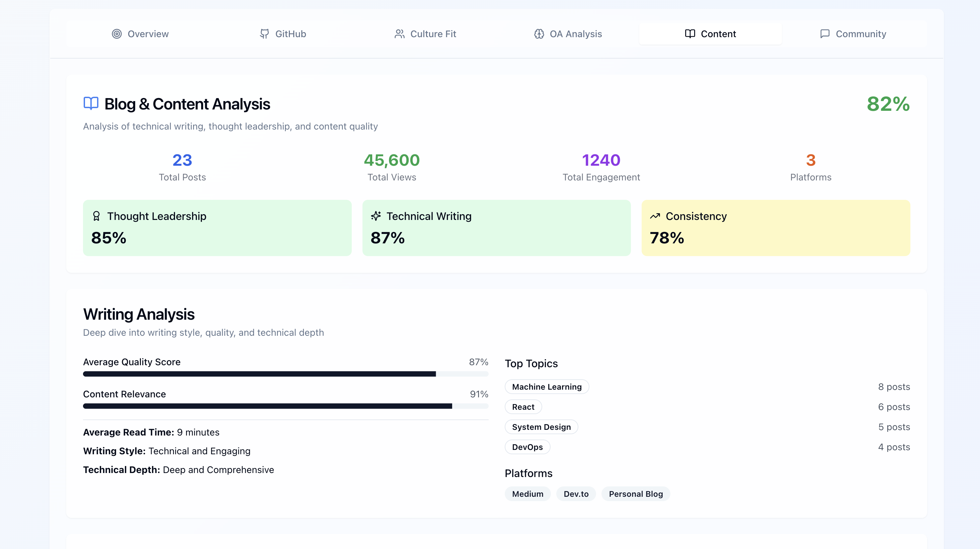Click the Personal Blog platform tag

(x=635, y=494)
